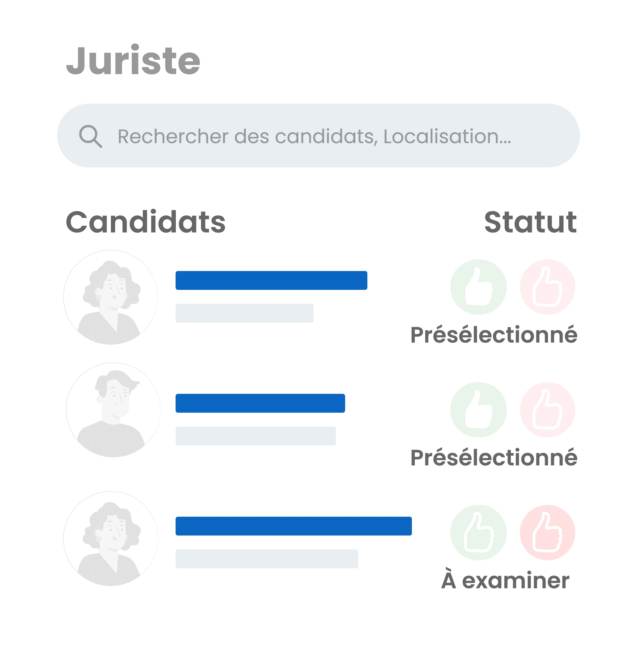Screen dimensions: 644x660
Task: Open third candidate's avatar photo
Action: [111, 538]
